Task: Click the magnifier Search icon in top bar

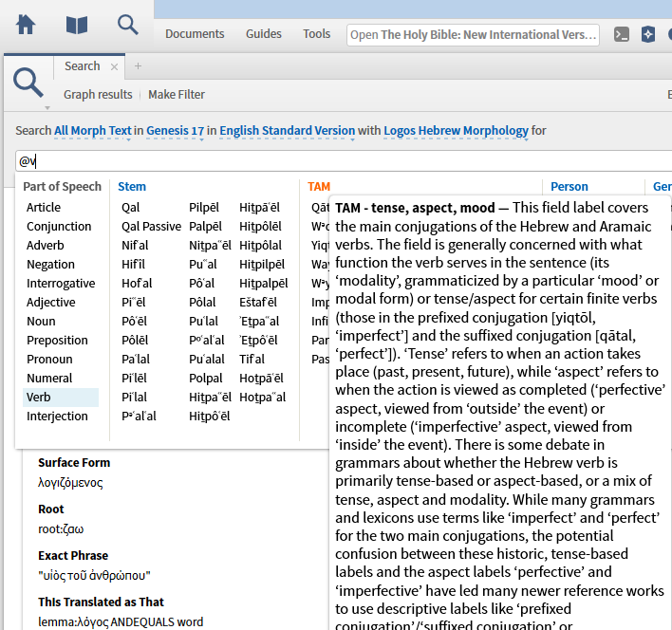Action: coord(128,25)
